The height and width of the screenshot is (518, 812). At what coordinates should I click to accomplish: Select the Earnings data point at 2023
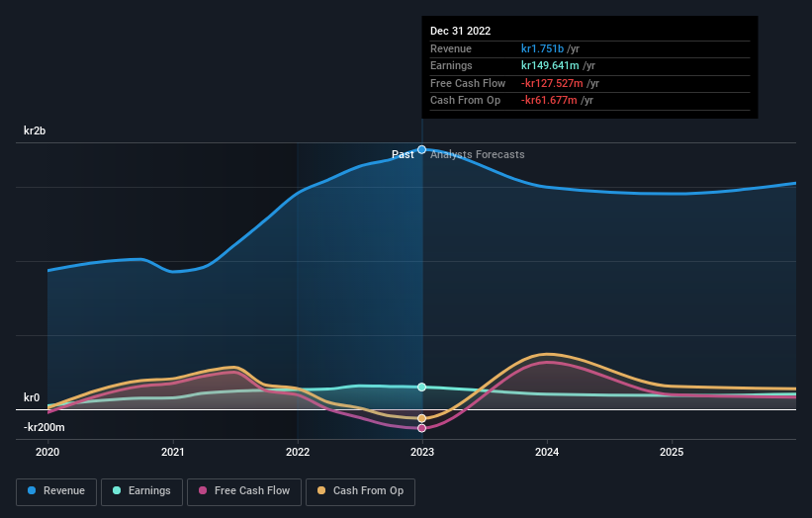coord(422,388)
